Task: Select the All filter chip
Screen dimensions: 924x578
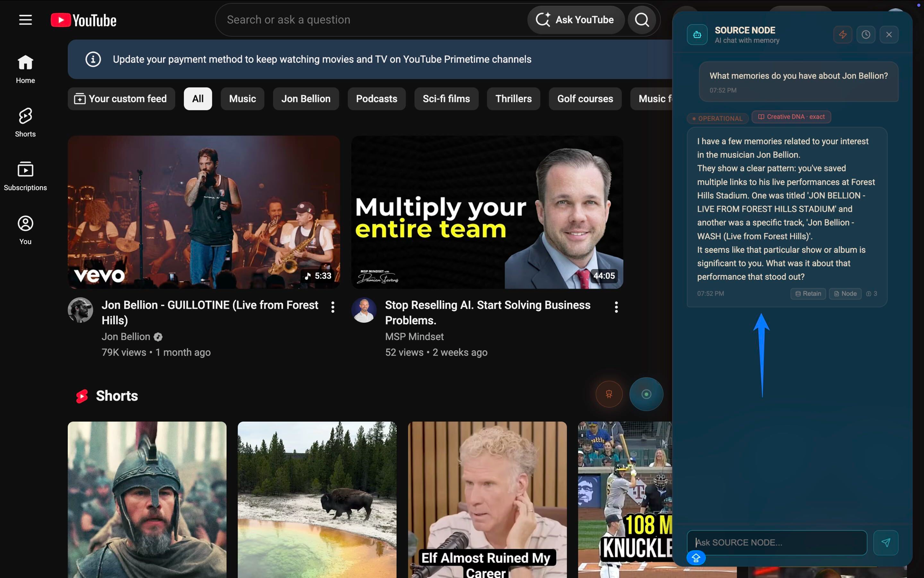Action: 198,98
